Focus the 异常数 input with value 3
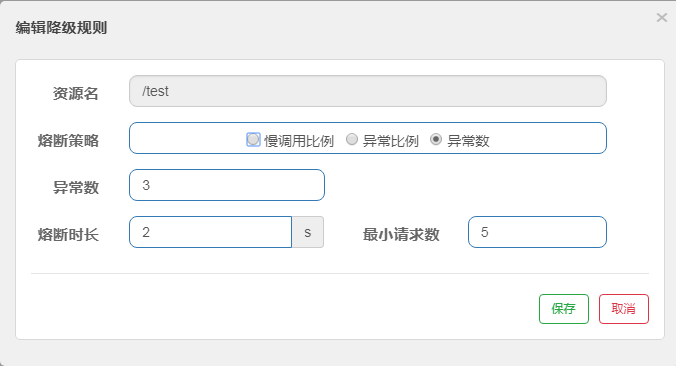676x366 pixels. [x=227, y=185]
